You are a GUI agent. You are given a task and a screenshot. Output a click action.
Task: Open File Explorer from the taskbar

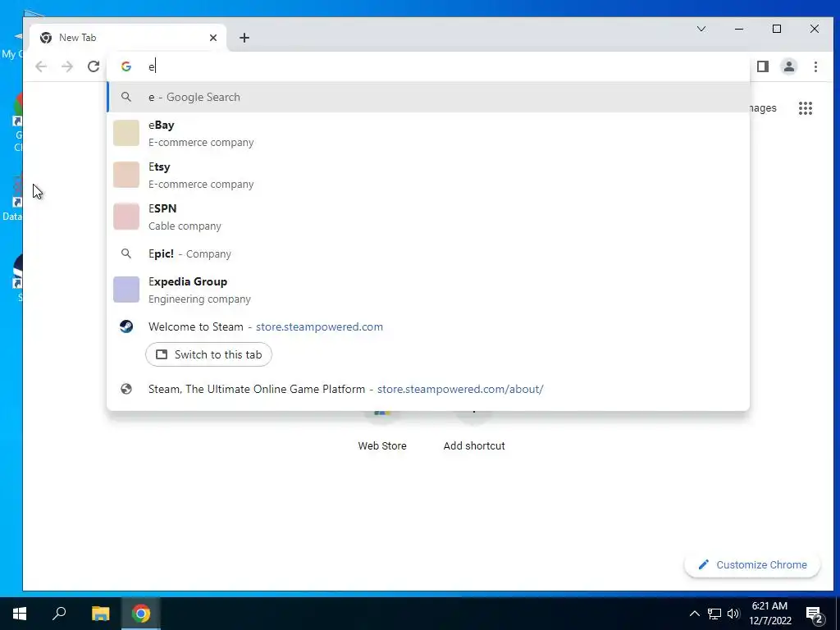coord(100,614)
